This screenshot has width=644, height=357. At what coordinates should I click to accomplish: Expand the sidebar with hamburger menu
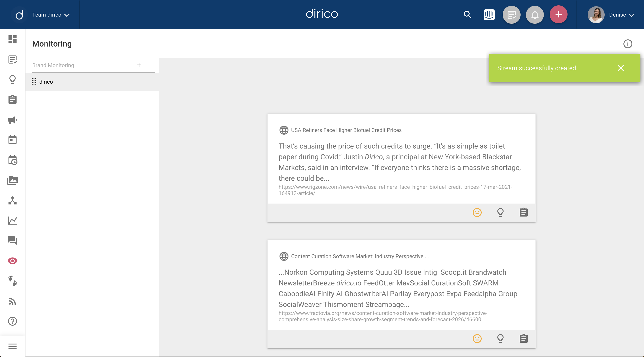[x=13, y=346]
